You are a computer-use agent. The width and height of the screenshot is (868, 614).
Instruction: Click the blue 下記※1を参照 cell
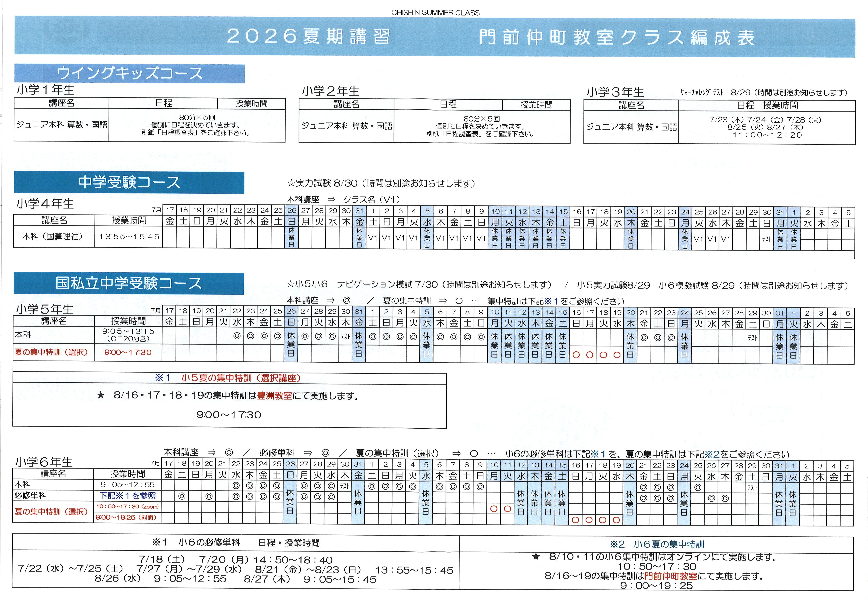128,496
